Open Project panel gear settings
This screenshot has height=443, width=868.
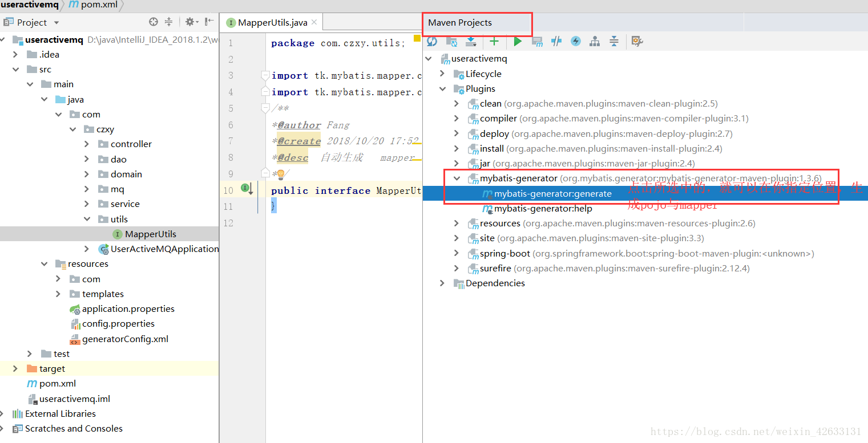tap(192, 22)
